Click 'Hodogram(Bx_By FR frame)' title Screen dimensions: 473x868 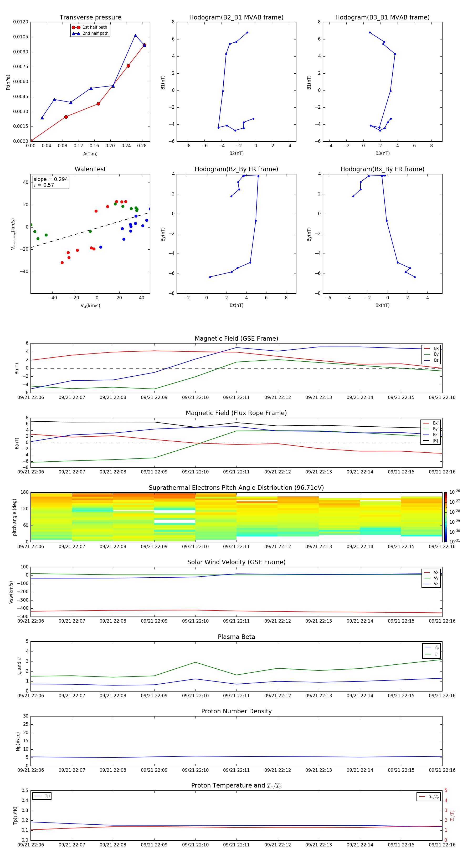[382, 169]
